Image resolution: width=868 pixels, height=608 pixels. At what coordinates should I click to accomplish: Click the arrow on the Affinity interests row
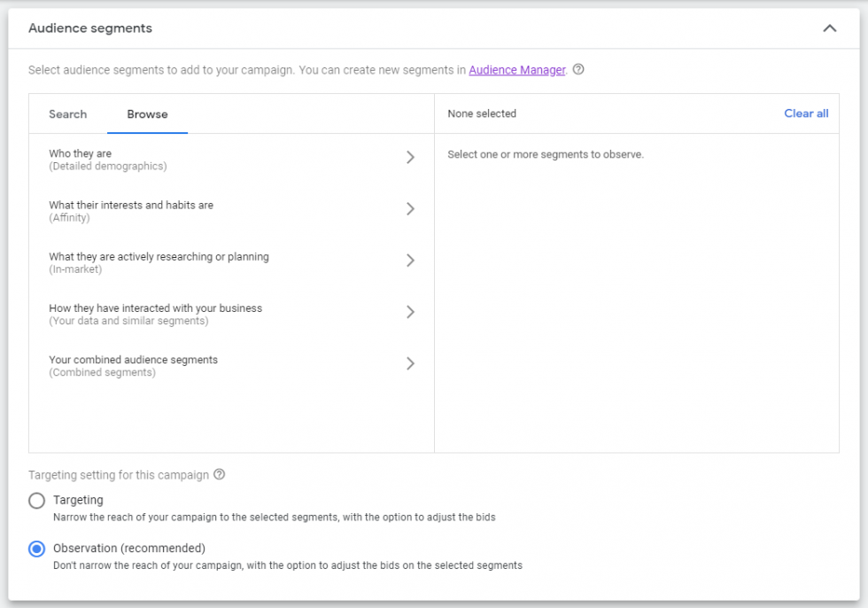pos(410,209)
